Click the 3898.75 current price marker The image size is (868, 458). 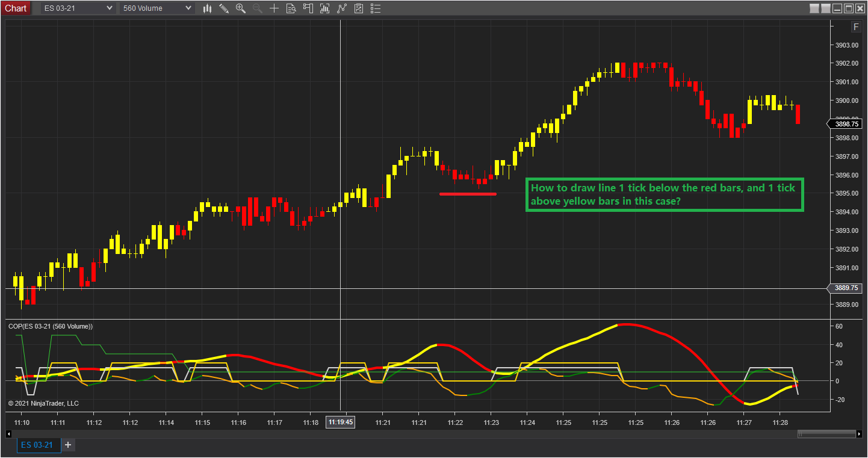846,124
